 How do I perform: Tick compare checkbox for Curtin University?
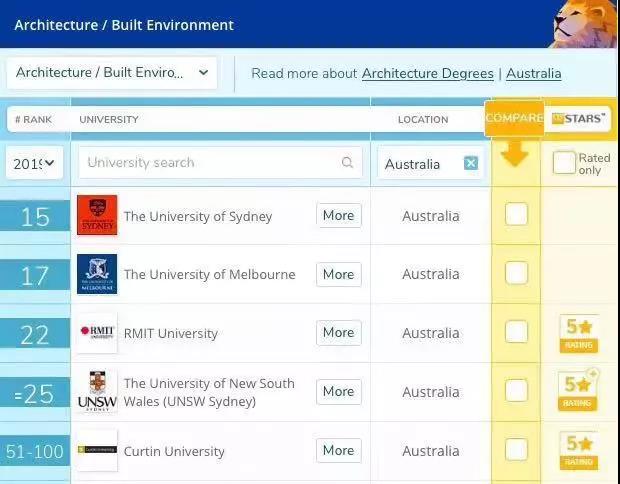tap(516, 450)
